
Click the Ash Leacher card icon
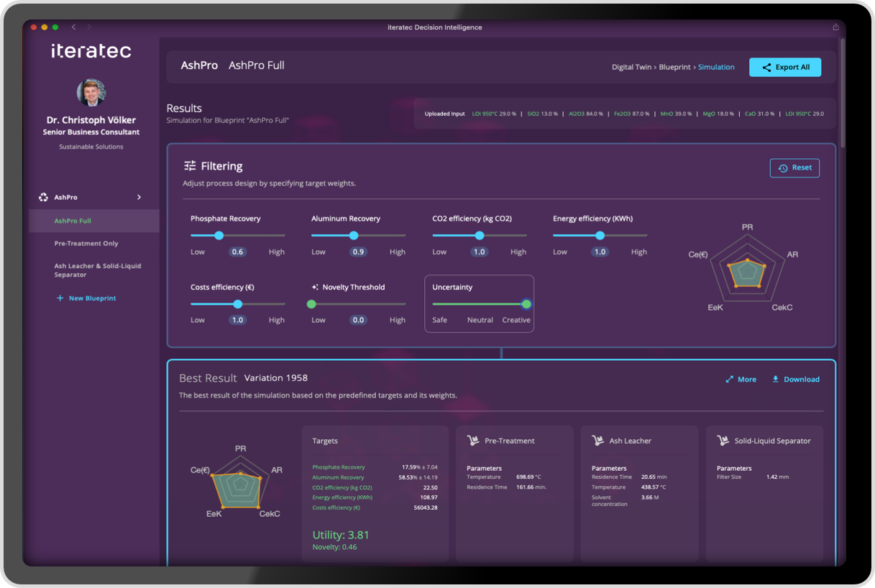pyautogui.click(x=597, y=441)
